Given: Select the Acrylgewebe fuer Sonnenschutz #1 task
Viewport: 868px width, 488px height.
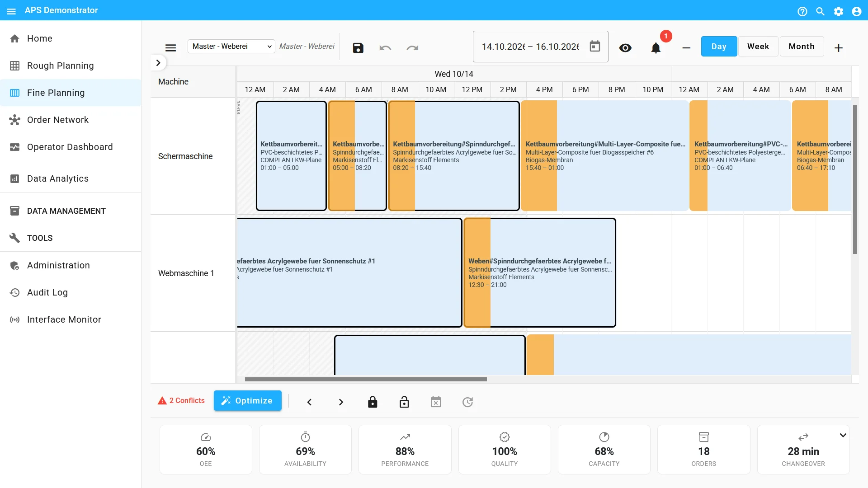Looking at the screenshot, I should (349, 272).
